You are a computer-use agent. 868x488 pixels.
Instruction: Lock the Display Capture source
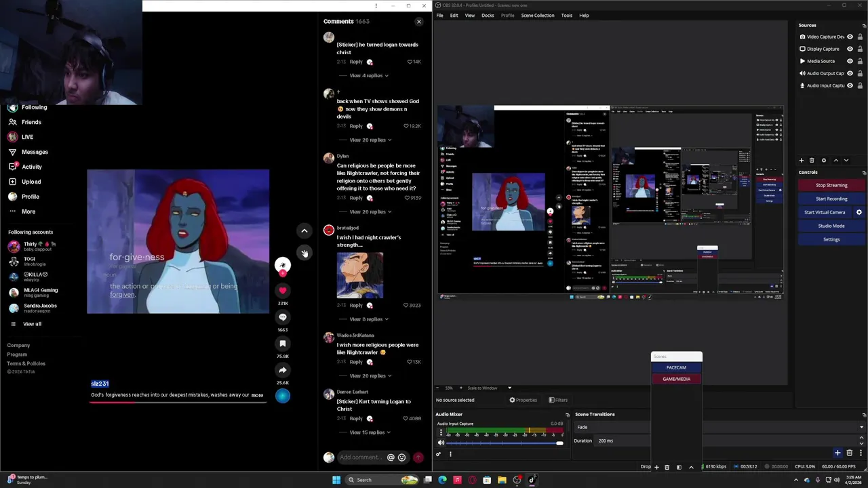[x=860, y=49]
